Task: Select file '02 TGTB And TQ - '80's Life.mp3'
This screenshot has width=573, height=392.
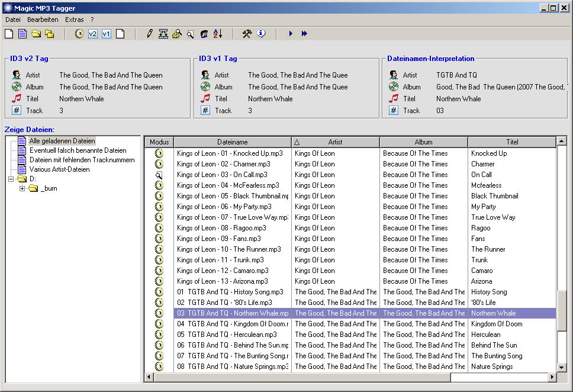Action: click(224, 303)
